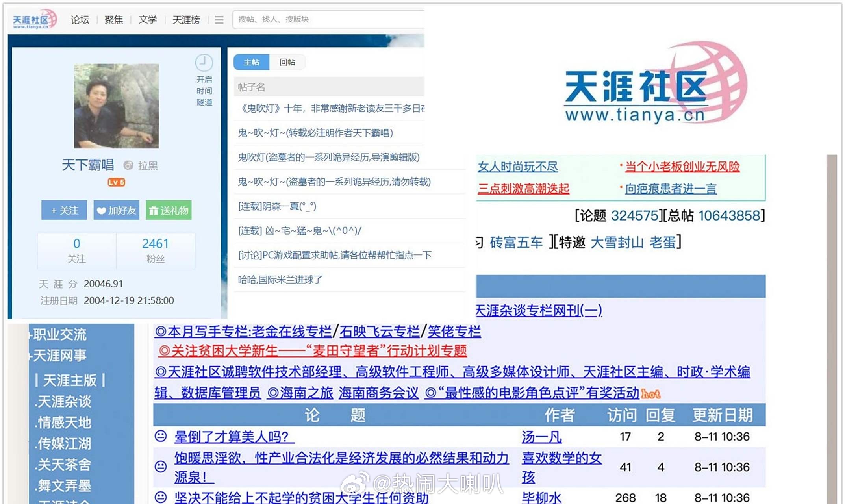Select 传媒江湖 in the left sidebar
This screenshot has height=504, width=845.
pyautogui.click(x=64, y=443)
